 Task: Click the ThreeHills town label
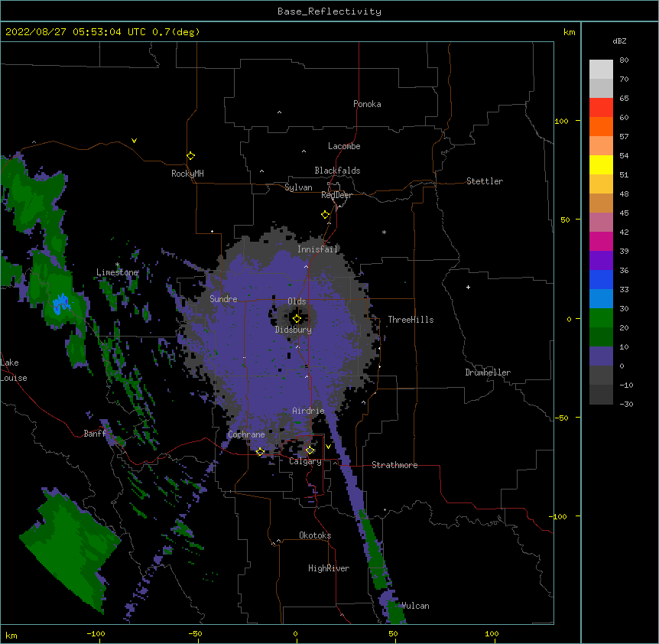[411, 320]
